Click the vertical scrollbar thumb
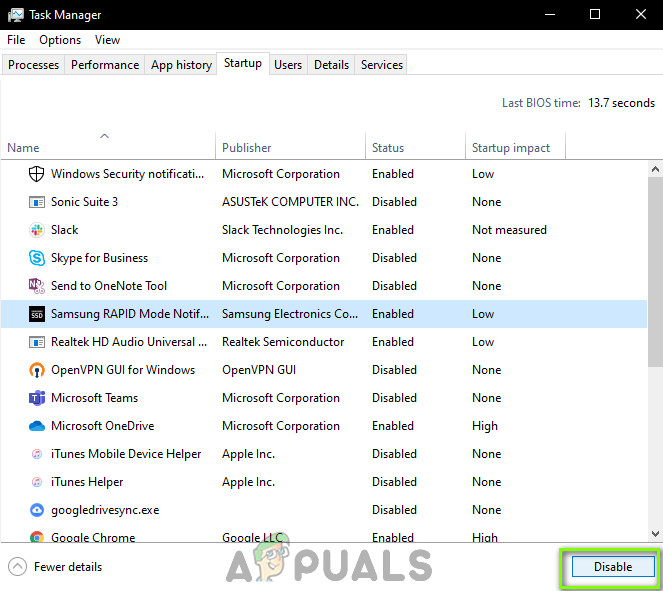663x591 pixels. tap(655, 272)
